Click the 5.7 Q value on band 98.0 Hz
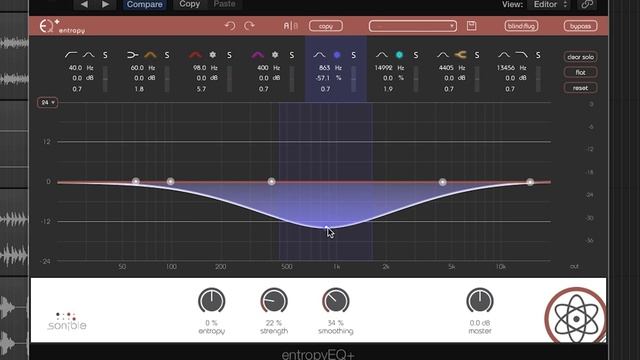Screen dimensions: 640x360 coord(201,89)
